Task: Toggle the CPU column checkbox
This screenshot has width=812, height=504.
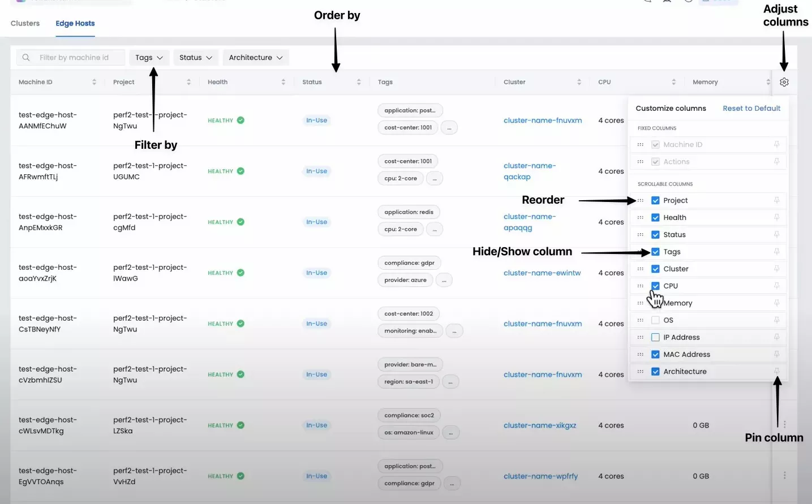Action: [x=655, y=286]
